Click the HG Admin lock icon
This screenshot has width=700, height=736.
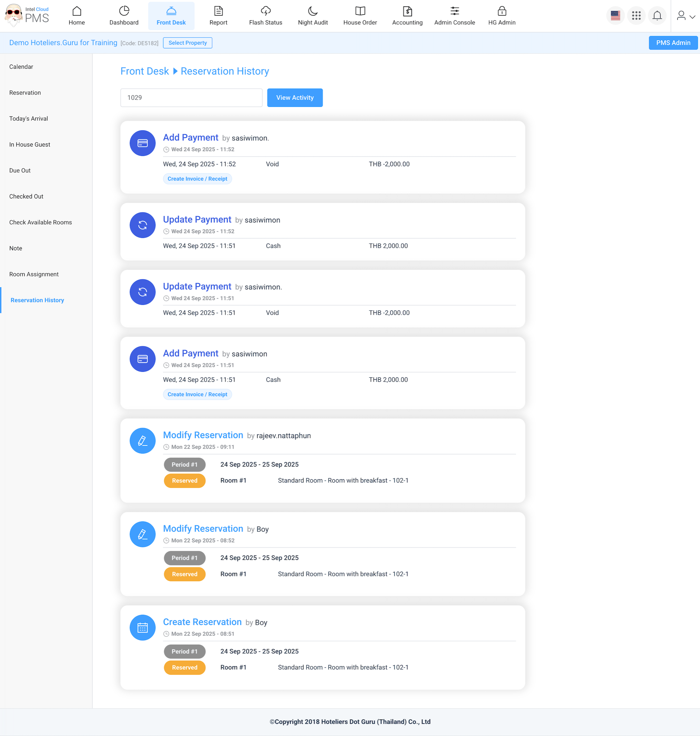coord(501,11)
